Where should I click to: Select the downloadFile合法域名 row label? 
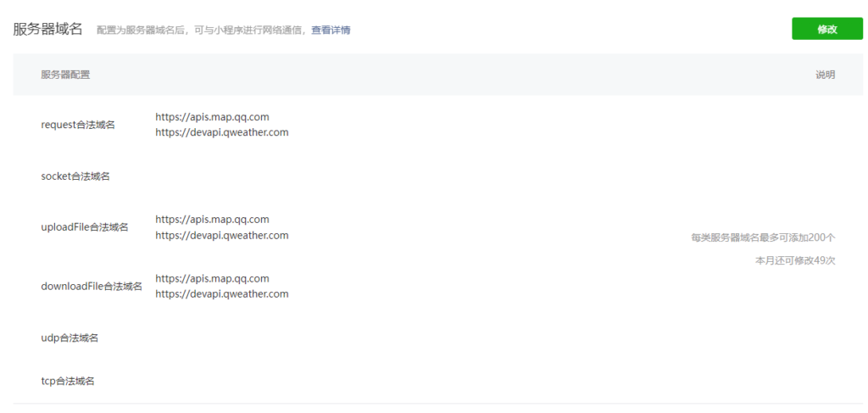click(92, 287)
